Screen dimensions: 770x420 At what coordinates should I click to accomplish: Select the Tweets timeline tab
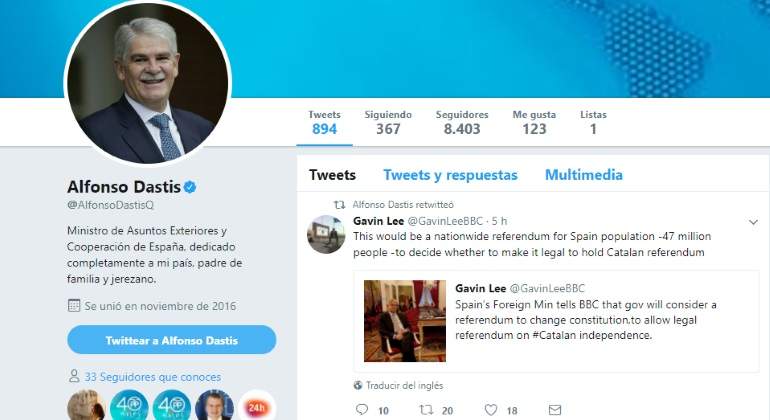tap(332, 175)
